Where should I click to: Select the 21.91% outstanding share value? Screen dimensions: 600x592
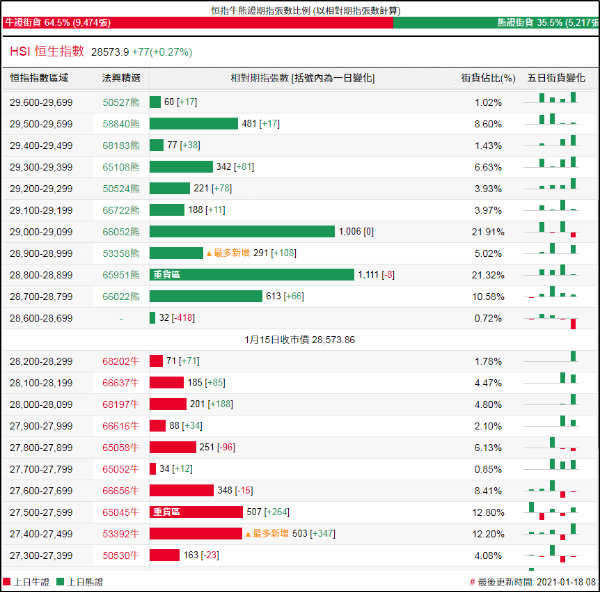click(488, 232)
